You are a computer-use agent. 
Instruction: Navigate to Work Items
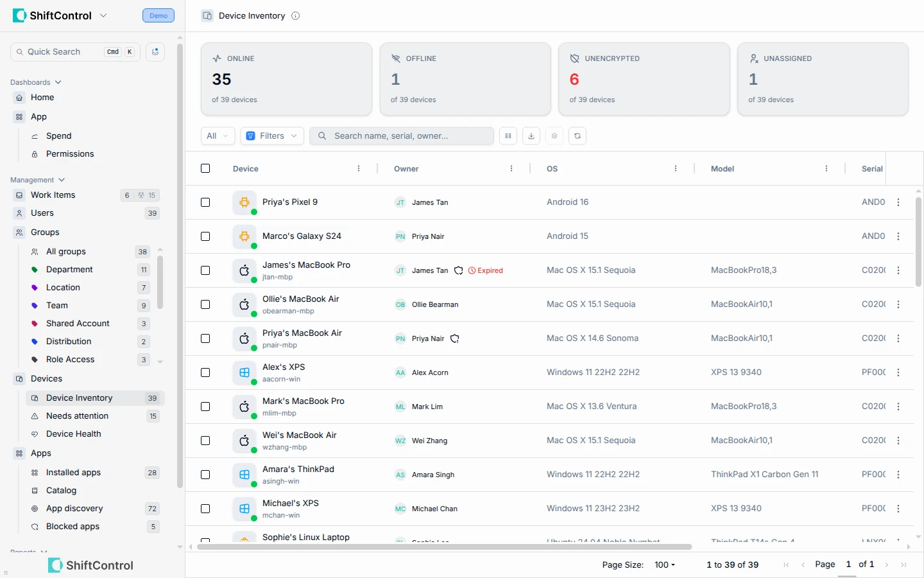tap(87, 195)
